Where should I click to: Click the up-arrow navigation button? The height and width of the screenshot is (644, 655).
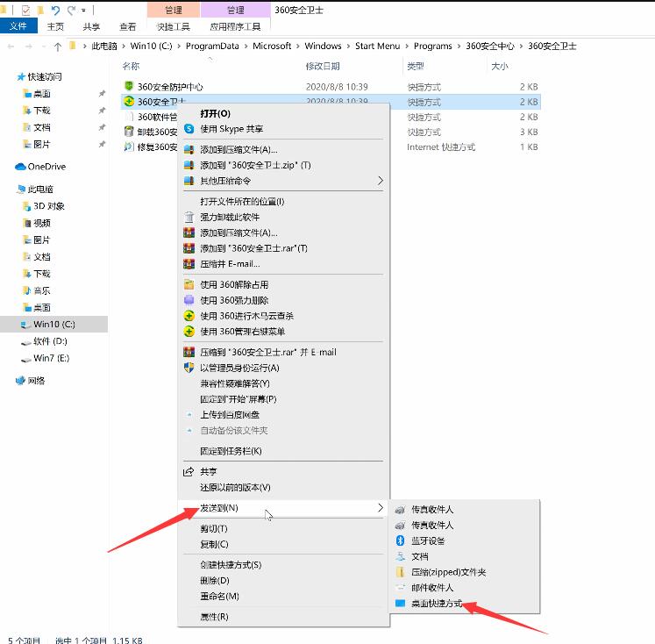(58, 47)
